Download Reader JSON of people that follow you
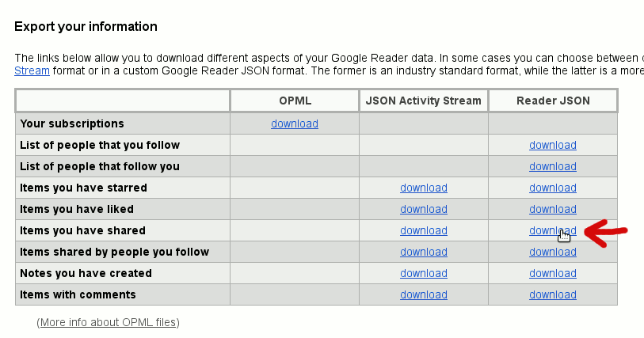The width and height of the screenshot is (644, 338). 552,167
